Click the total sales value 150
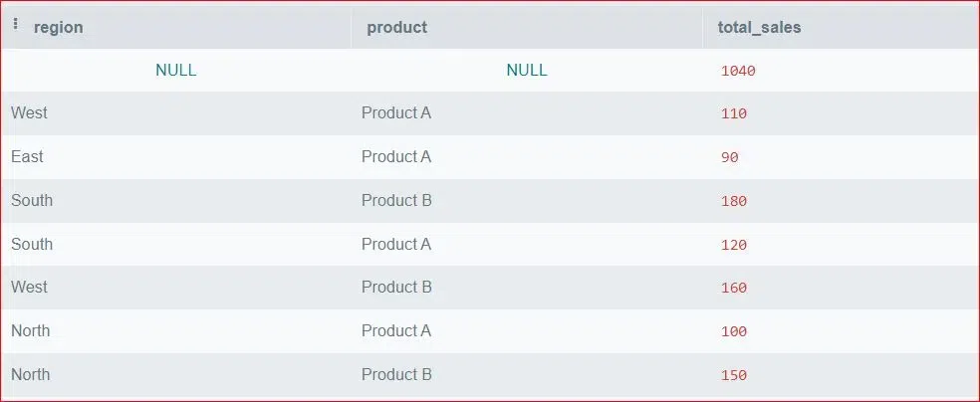 tap(733, 375)
